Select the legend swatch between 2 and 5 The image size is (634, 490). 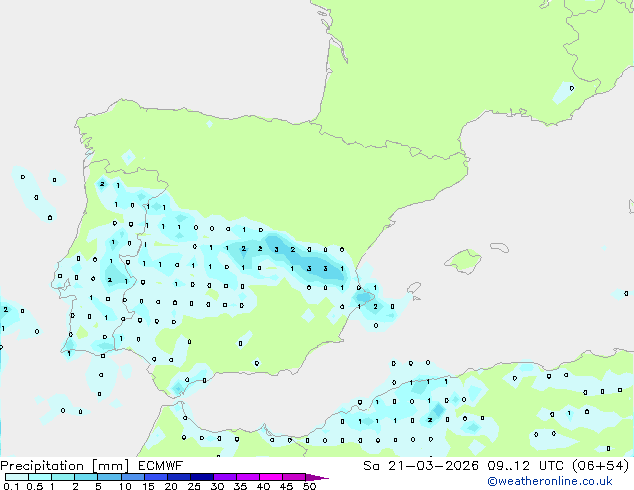86,477
